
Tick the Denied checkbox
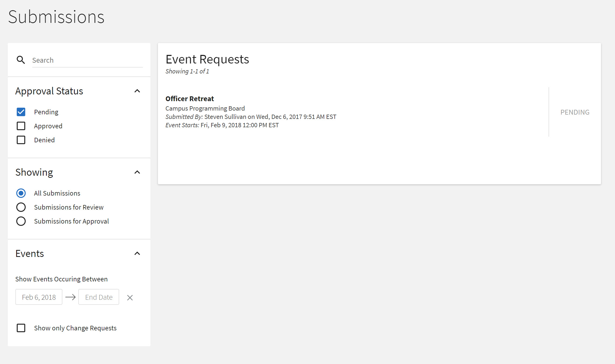pos(21,140)
